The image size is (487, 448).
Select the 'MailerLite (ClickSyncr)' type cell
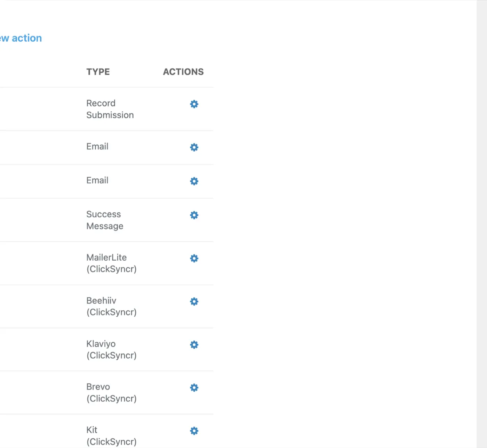pyautogui.click(x=111, y=263)
